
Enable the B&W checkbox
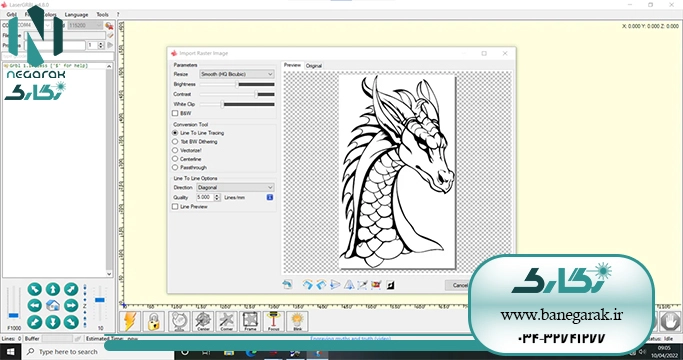tap(175, 113)
